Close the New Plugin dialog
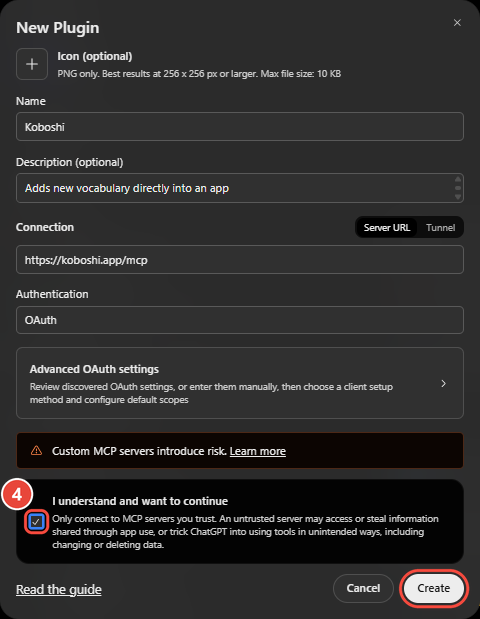 (x=457, y=23)
